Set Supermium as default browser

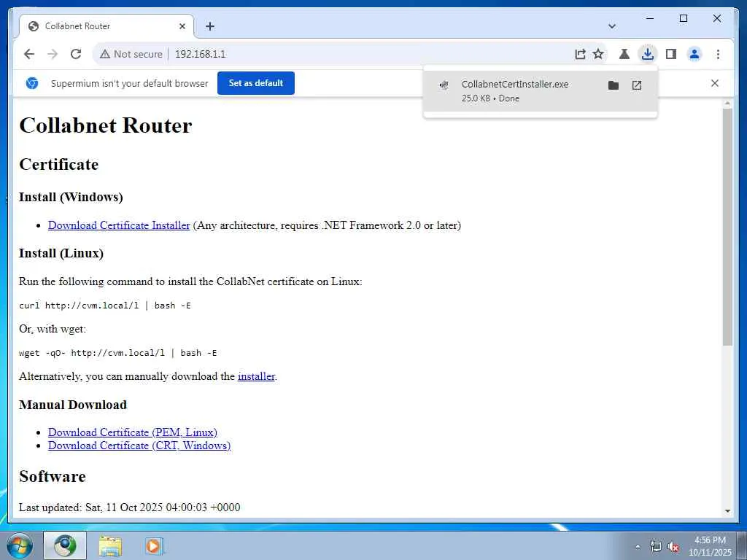coord(256,83)
